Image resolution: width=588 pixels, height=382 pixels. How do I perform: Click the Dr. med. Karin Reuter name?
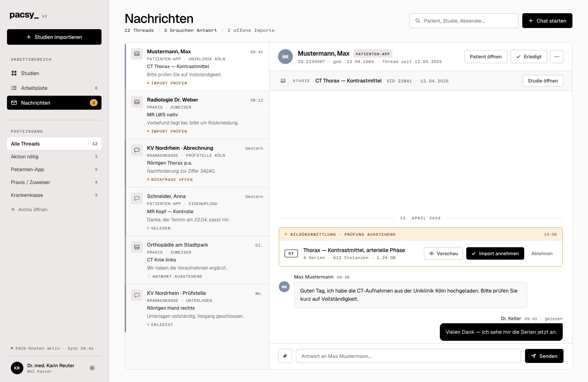pos(51,366)
